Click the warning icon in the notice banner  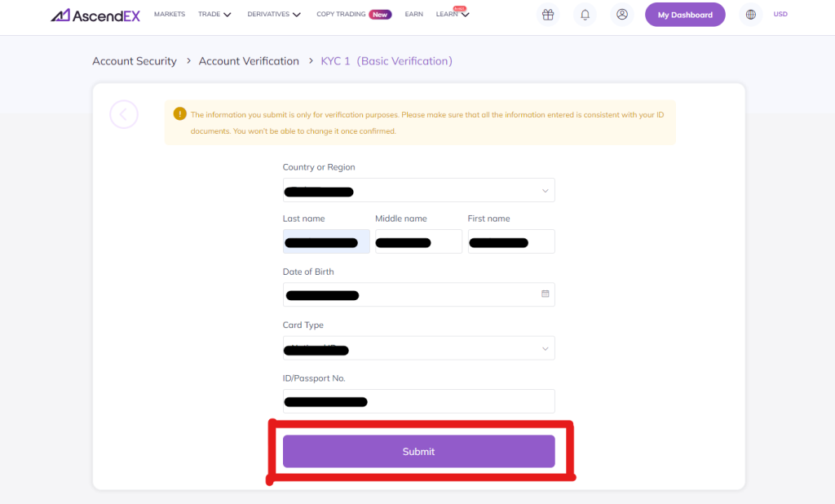[x=179, y=115]
